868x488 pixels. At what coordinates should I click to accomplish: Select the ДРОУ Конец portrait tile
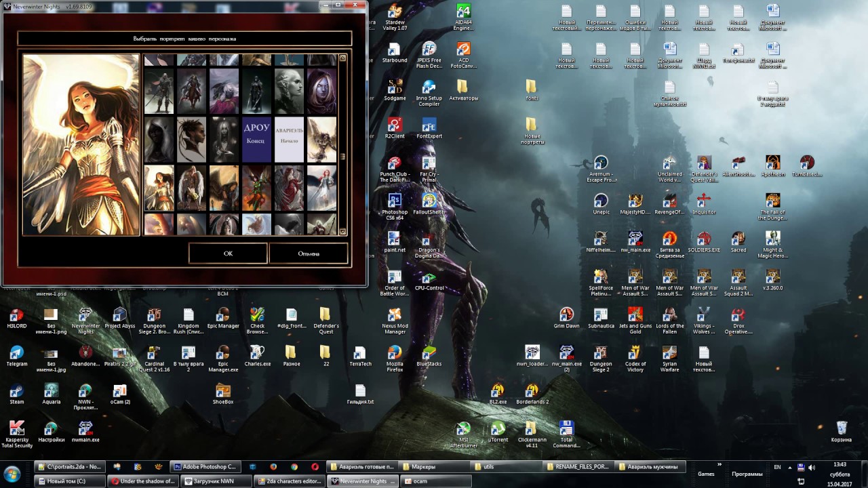[257, 140]
